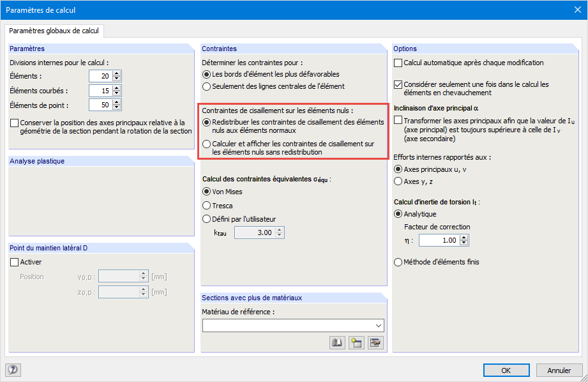
Task: Confirm settings with OK
Action: [506, 370]
